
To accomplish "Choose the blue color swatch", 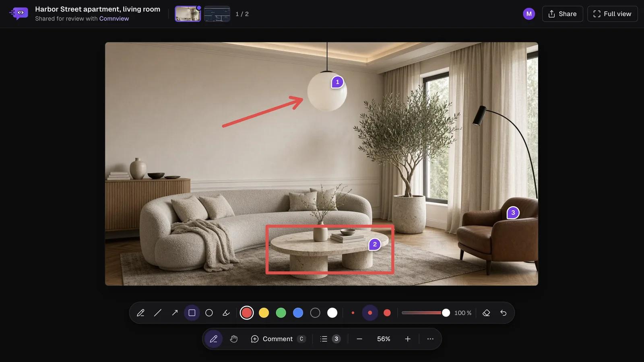I will pyautogui.click(x=298, y=313).
